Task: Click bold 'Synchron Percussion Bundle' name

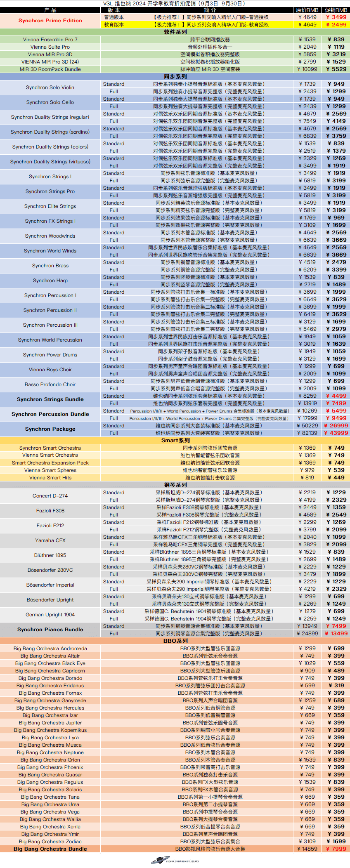Action: [50, 414]
